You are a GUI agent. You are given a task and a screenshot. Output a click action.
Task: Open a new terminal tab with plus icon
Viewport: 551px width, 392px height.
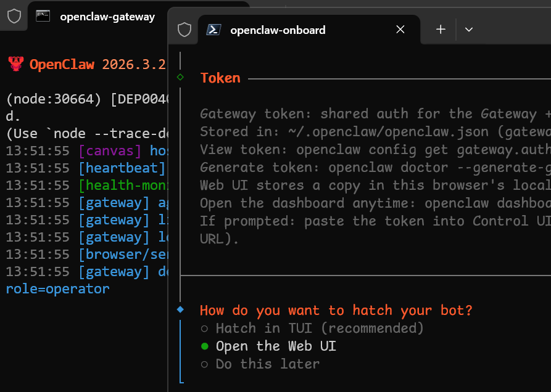[x=441, y=30]
